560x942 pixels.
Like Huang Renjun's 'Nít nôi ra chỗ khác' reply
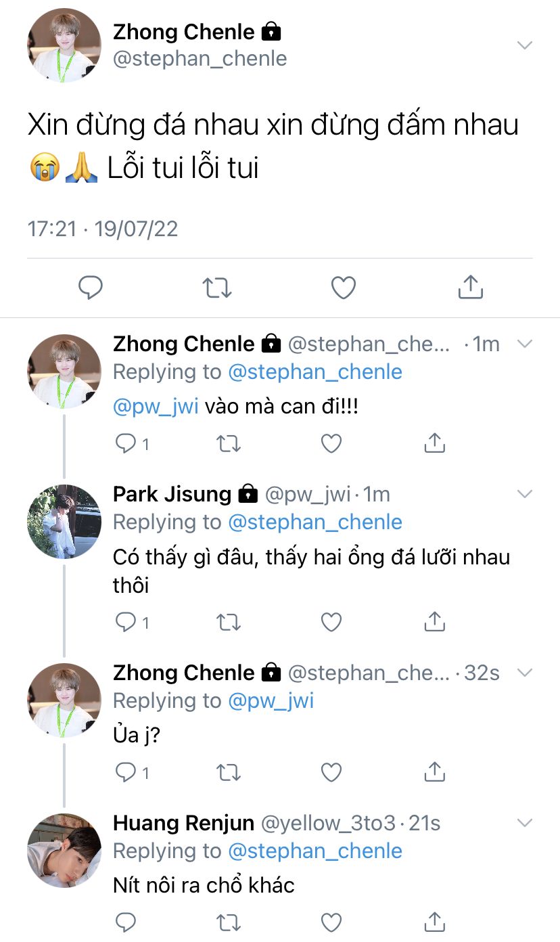331,922
